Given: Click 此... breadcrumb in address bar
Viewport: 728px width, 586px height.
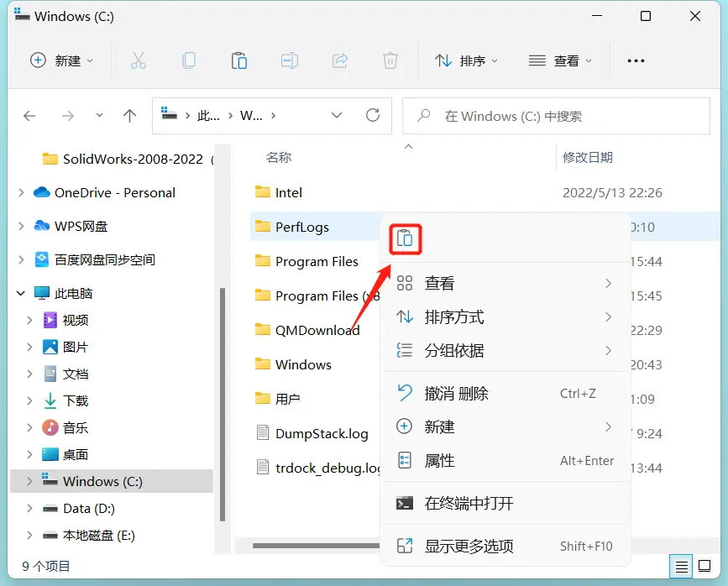Looking at the screenshot, I should pos(208,116).
